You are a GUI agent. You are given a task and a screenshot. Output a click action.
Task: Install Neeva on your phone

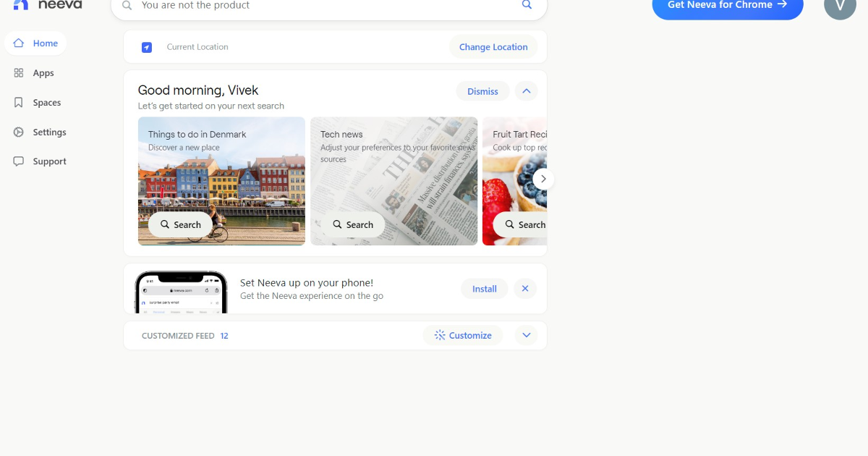(484, 288)
